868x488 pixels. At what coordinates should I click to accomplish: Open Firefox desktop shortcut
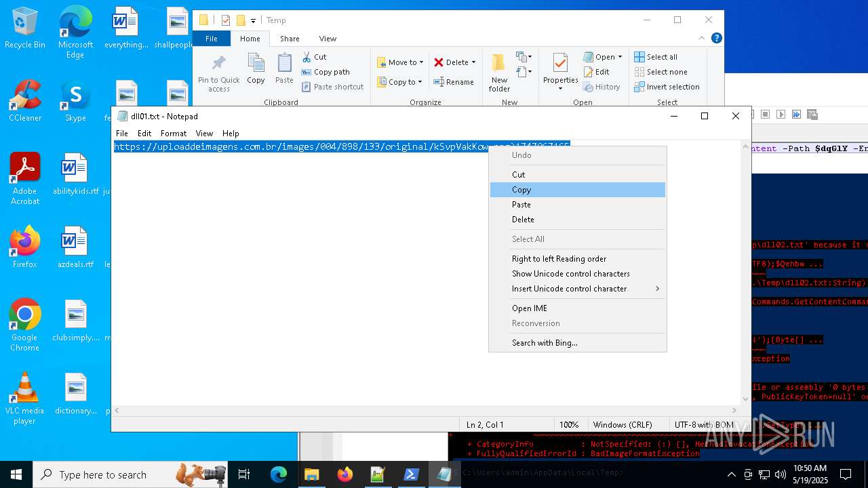25,247
